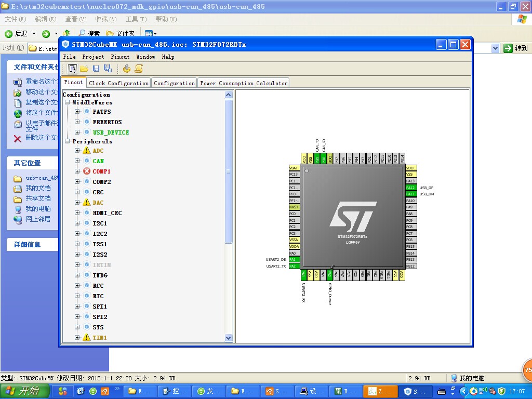Select the HDMI_CEC tree item
Viewport: 532px width, 399px height.
[107, 212]
